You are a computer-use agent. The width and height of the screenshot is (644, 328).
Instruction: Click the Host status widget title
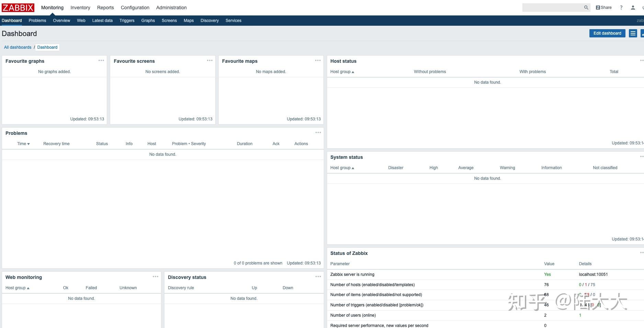point(343,61)
